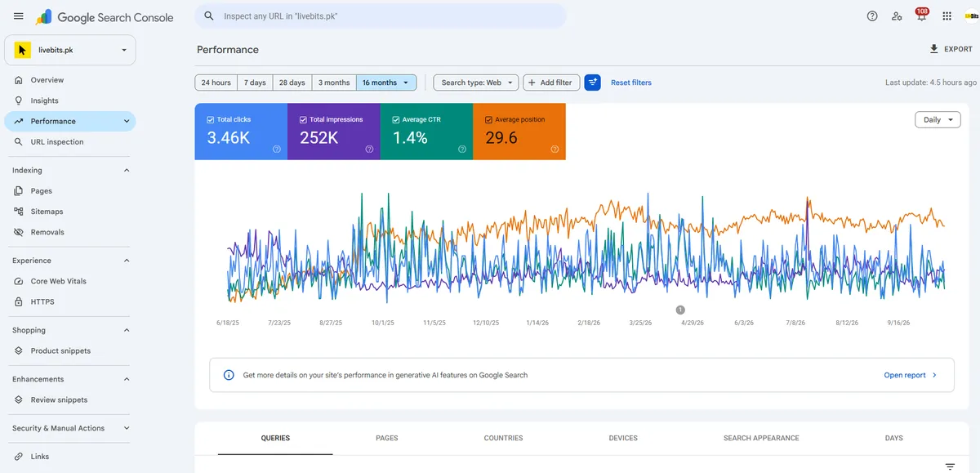Expand Security & Manual Actions section
The width and height of the screenshot is (980, 473).
click(126, 428)
